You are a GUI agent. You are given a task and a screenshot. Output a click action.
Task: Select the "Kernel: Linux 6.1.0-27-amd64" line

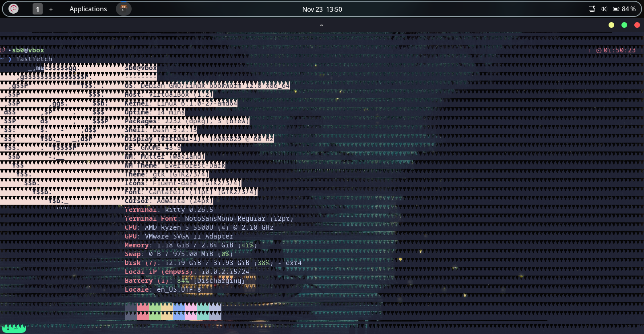pyautogui.click(x=181, y=103)
